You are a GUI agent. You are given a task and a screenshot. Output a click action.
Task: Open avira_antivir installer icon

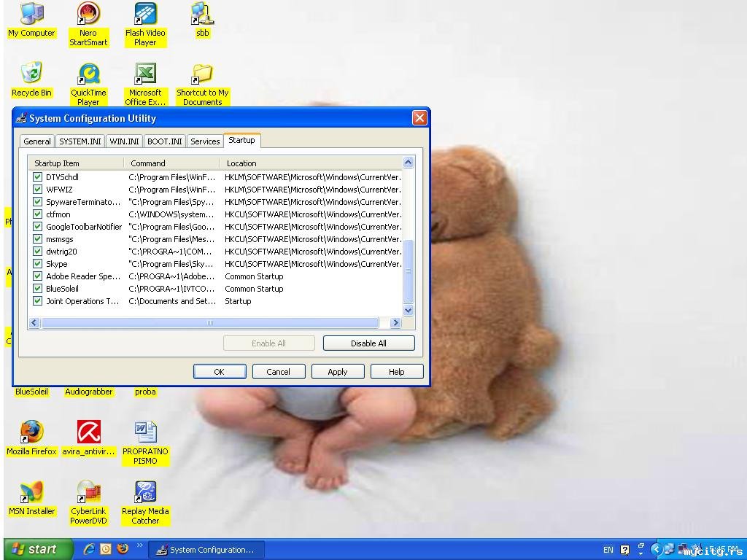tap(88, 438)
